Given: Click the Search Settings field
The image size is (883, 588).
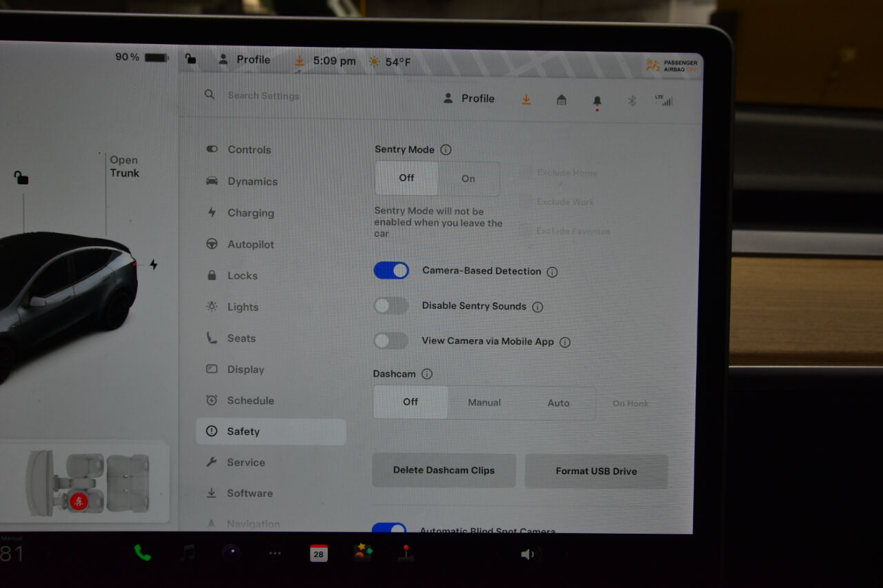Looking at the screenshot, I should pyautogui.click(x=264, y=96).
